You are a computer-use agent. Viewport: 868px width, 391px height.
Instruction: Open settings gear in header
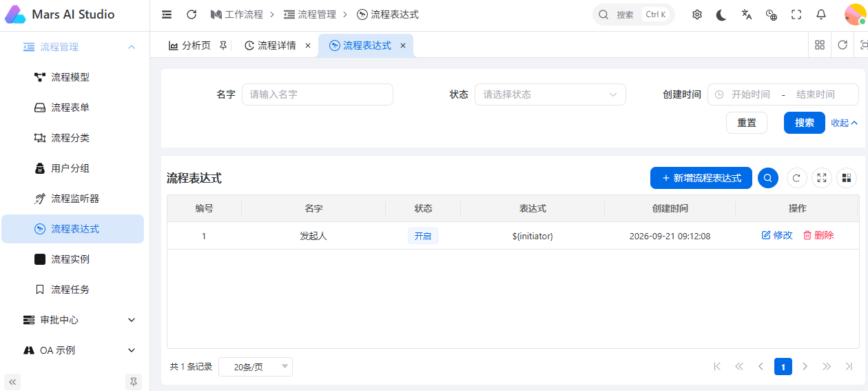point(697,14)
